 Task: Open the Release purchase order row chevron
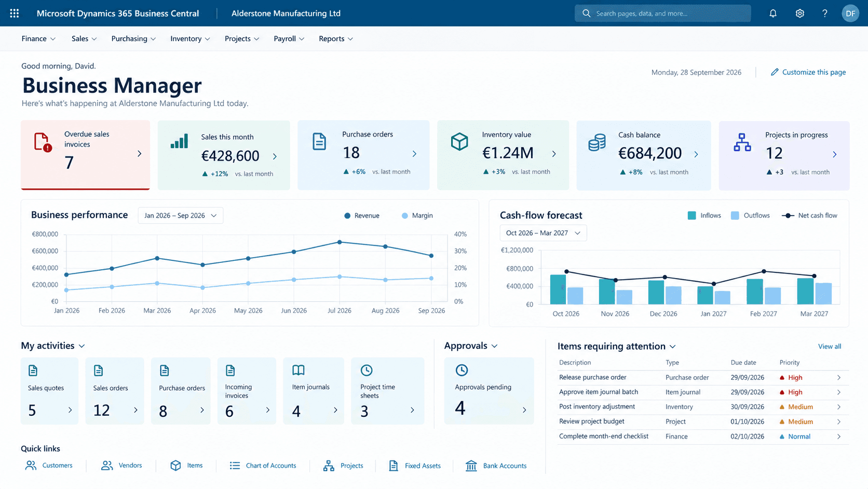839,378
